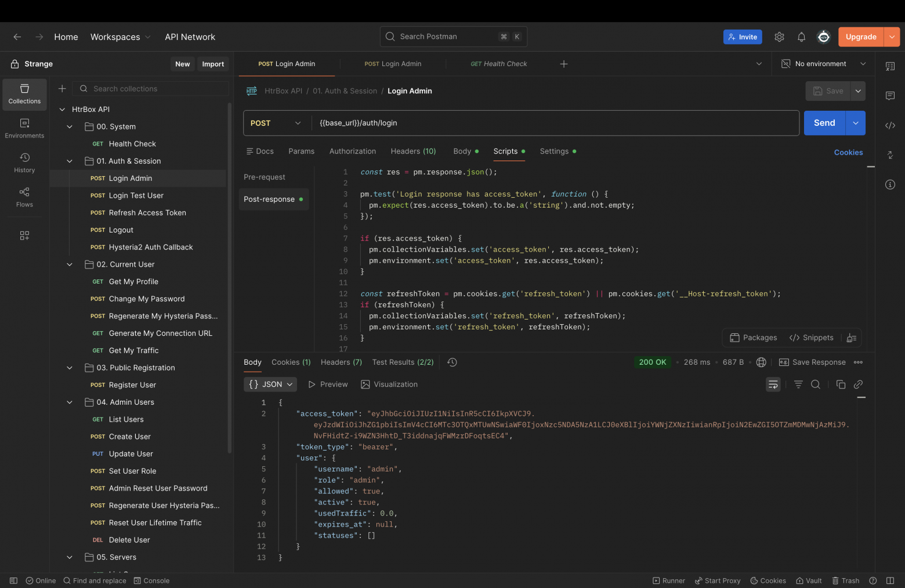Copy the response body to clipboard
905x588 pixels.
coord(841,384)
